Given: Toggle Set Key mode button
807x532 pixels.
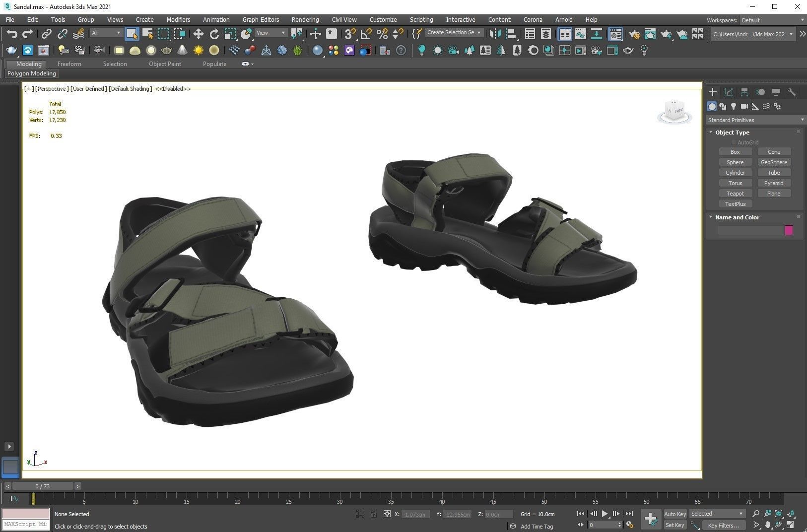Looking at the screenshot, I should [x=675, y=525].
